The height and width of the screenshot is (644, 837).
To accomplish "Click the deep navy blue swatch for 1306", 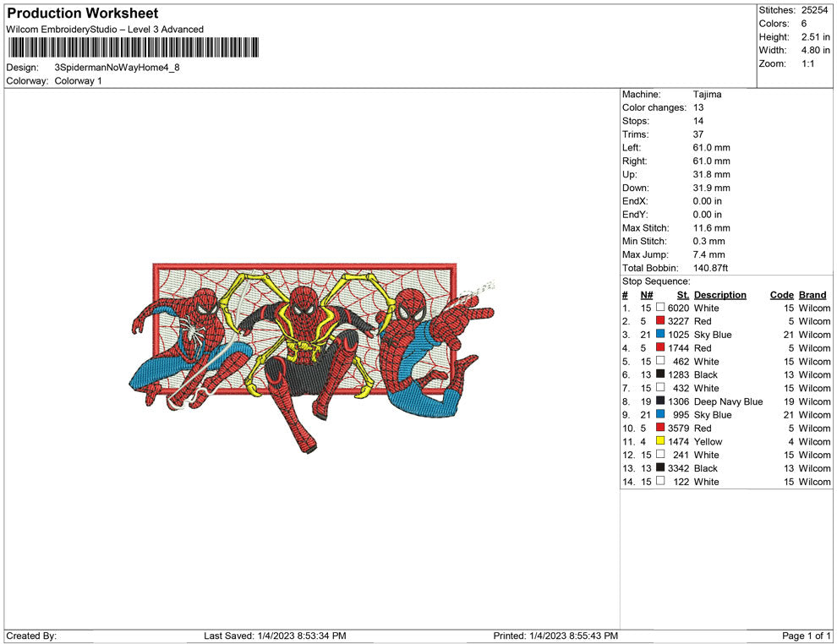I will (660, 401).
